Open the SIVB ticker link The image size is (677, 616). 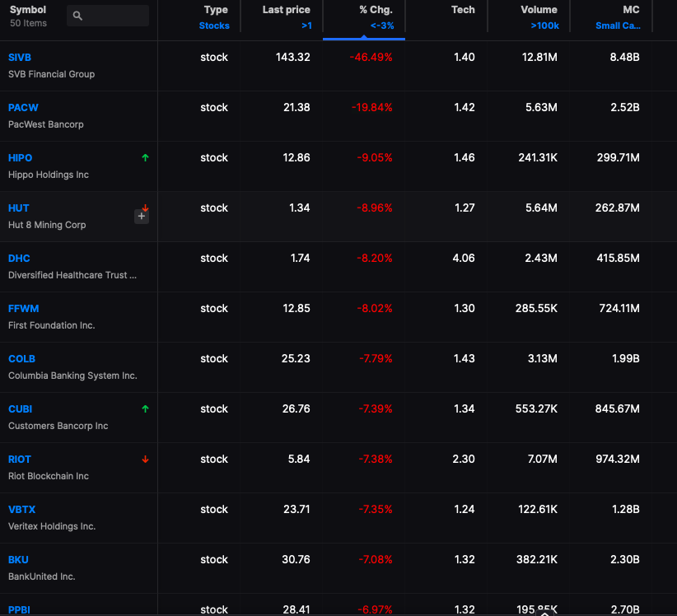tap(20, 58)
